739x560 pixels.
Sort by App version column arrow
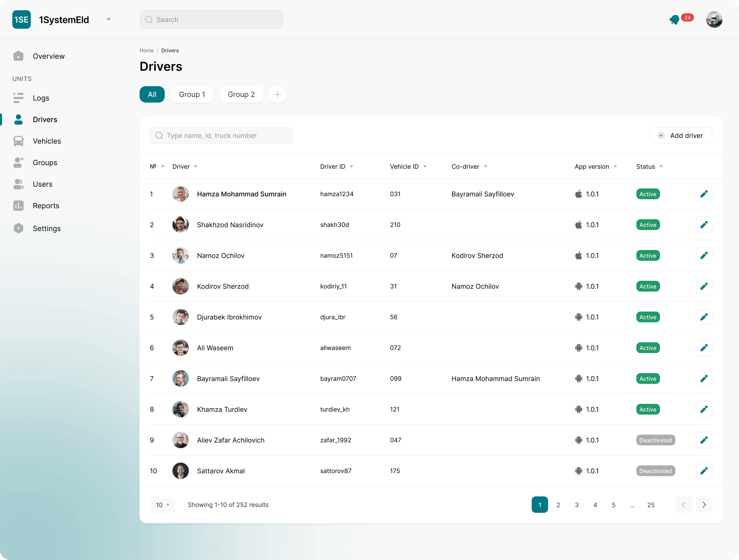(x=615, y=167)
